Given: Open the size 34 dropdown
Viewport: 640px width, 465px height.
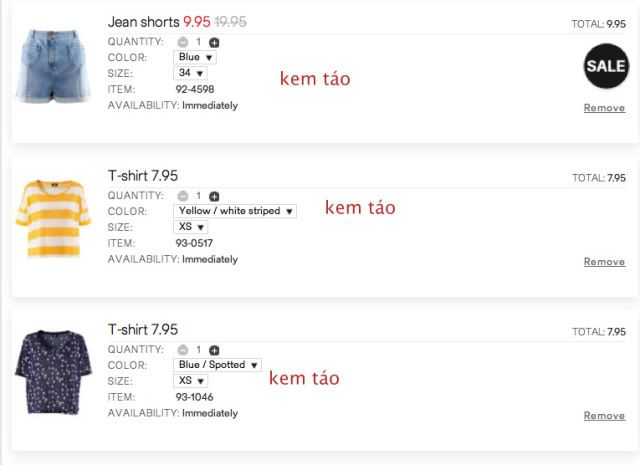Looking at the screenshot, I should pos(190,73).
